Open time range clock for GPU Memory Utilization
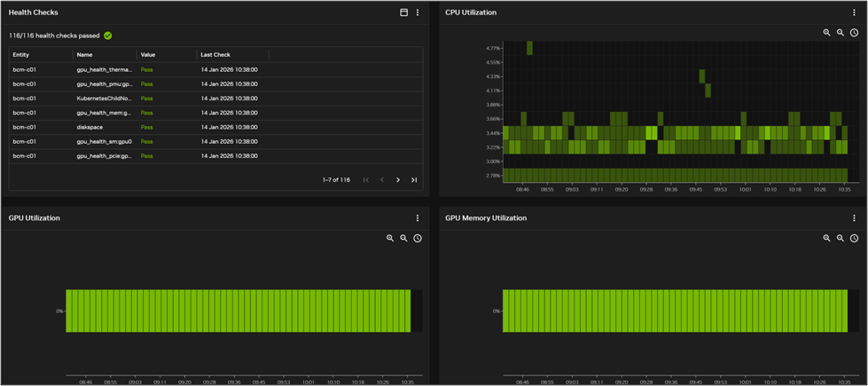The width and height of the screenshot is (868, 386). click(854, 239)
